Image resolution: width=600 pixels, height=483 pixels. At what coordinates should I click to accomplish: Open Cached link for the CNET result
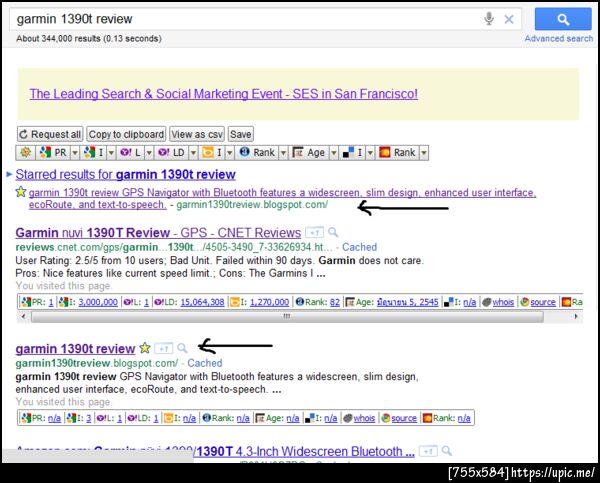359,247
